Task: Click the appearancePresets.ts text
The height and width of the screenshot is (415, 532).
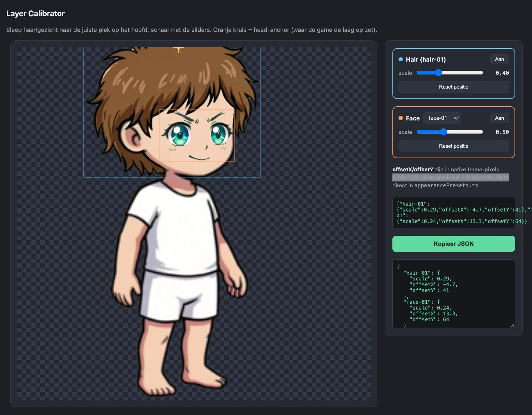Action: tap(446, 185)
